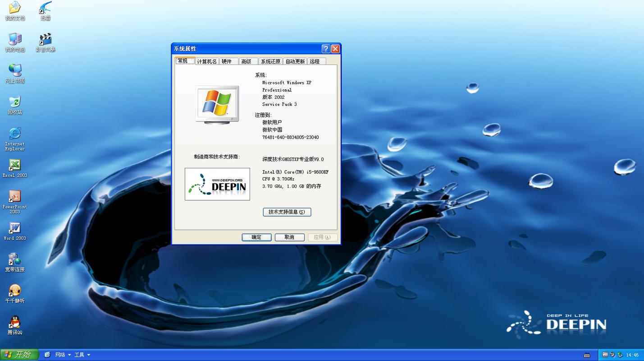The width and height of the screenshot is (644, 361).
Task: Open the volume control in the tray
Action: click(612, 355)
